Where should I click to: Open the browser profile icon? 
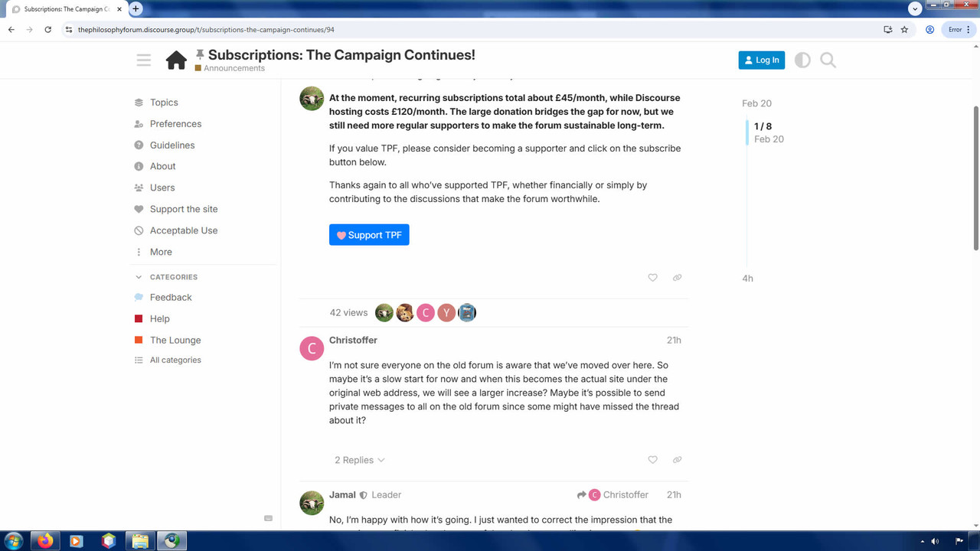tap(929, 30)
